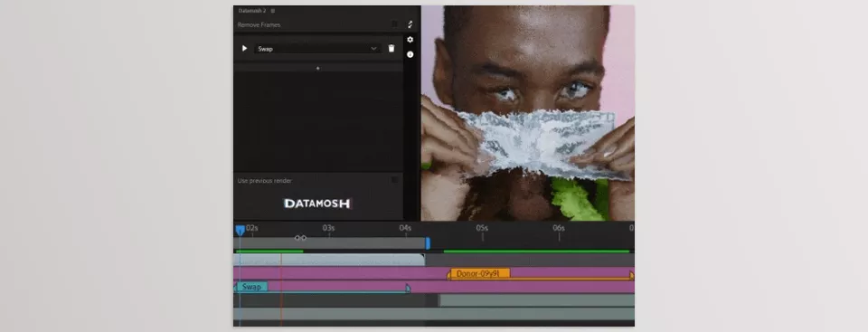This screenshot has height=332, width=868.
Task: Click the video preview of the man's face
Action: click(x=527, y=113)
